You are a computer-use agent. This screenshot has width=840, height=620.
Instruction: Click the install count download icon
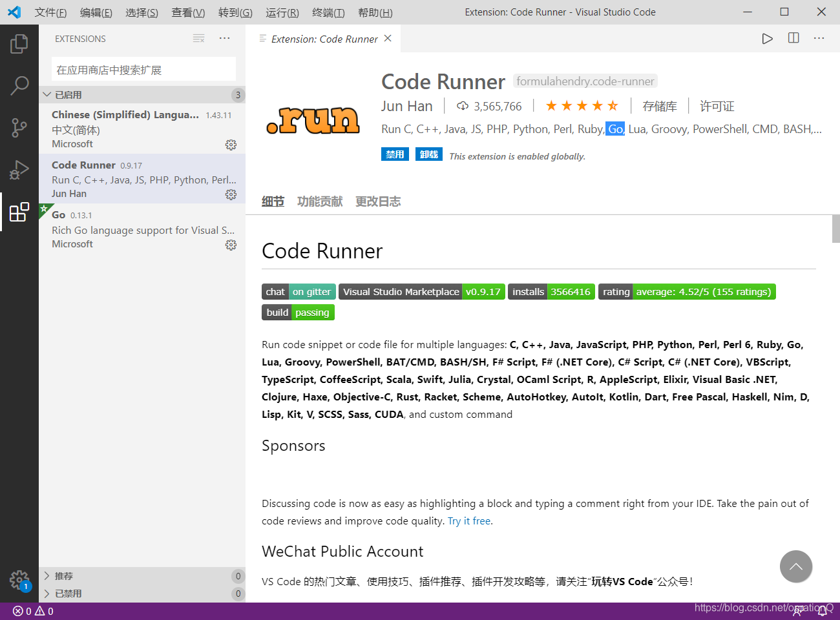click(463, 106)
